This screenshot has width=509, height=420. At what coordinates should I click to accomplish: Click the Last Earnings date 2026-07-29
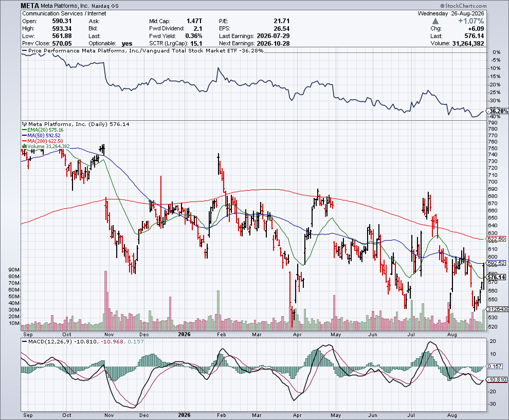pos(273,36)
